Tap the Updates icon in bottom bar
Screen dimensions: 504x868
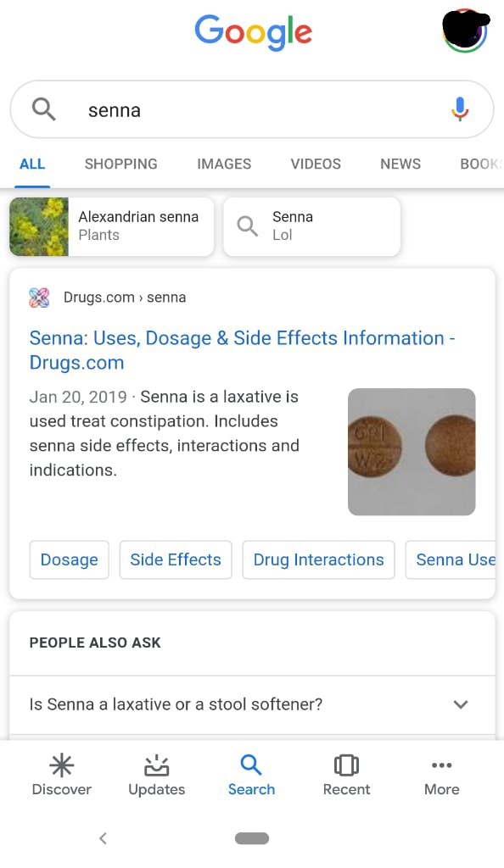[x=156, y=765]
